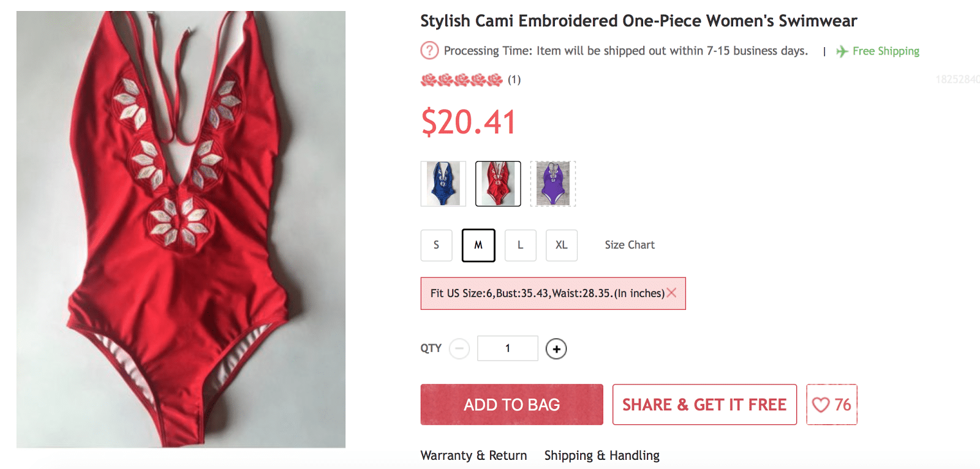Click the quantity input field

[x=507, y=348]
